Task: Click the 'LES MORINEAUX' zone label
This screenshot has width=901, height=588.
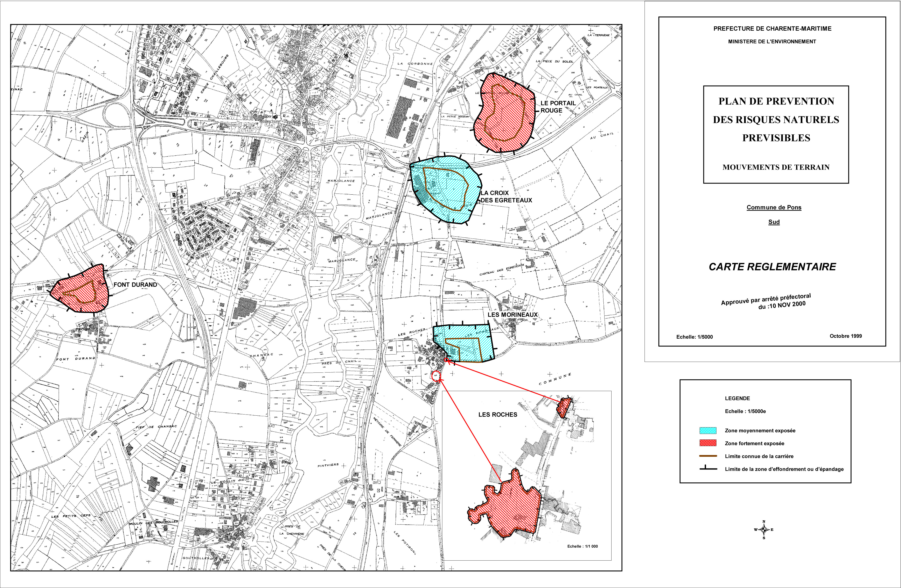Action: (513, 315)
